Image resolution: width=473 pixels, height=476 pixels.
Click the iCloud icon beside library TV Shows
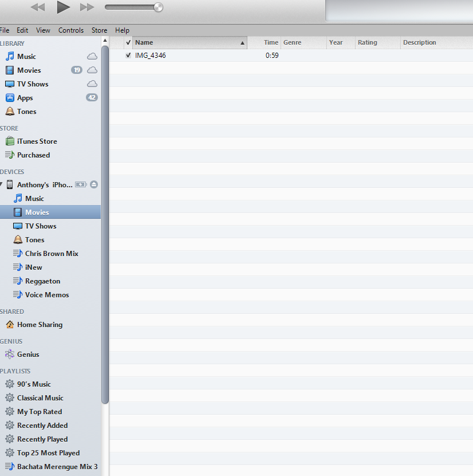click(x=92, y=84)
